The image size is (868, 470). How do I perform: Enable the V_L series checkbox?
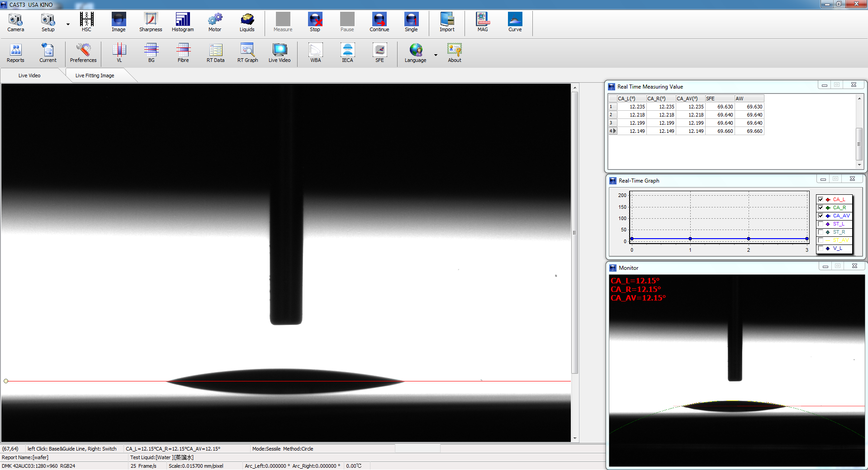coord(821,248)
